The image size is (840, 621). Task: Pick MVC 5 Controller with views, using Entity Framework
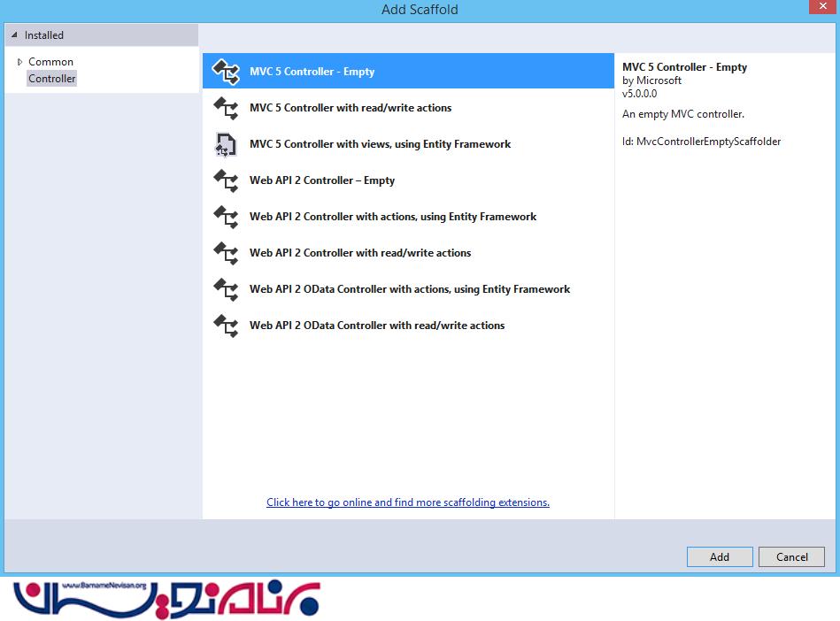(x=408, y=144)
